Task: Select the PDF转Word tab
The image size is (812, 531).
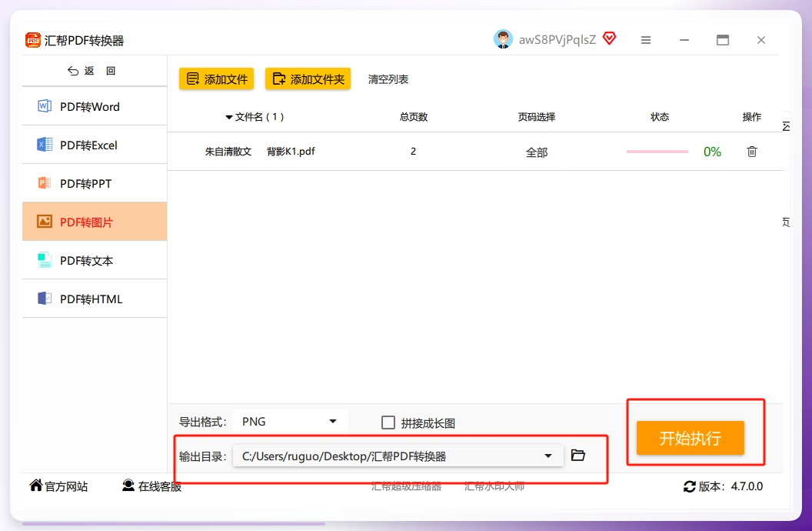Action: [x=95, y=106]
